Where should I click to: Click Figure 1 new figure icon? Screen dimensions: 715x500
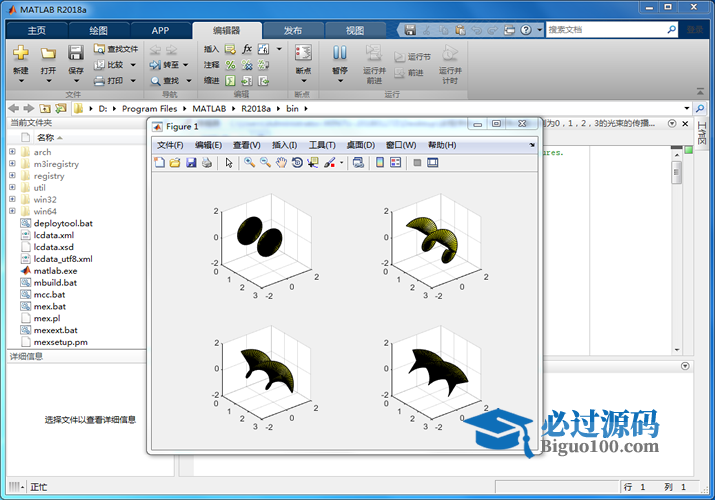click(x=160, y=162)
